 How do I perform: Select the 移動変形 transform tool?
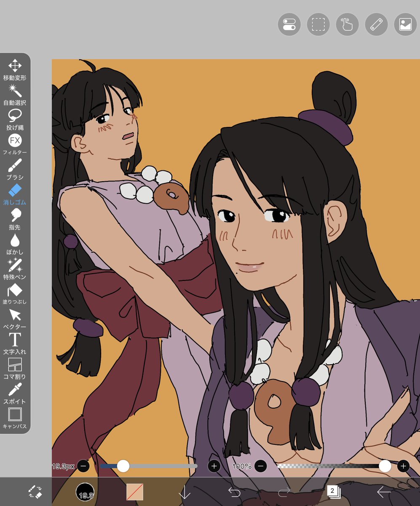pos(15,70)
